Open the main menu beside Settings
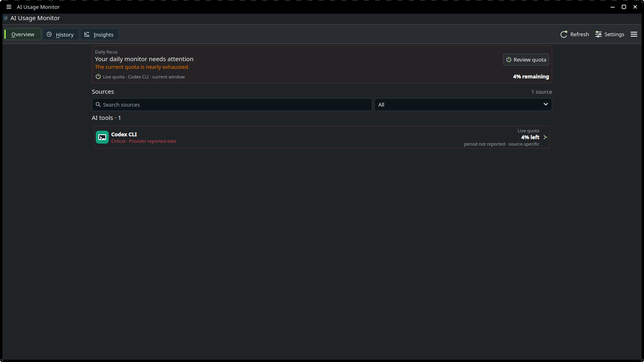644x362 pixels. click(x=634, y=34)
